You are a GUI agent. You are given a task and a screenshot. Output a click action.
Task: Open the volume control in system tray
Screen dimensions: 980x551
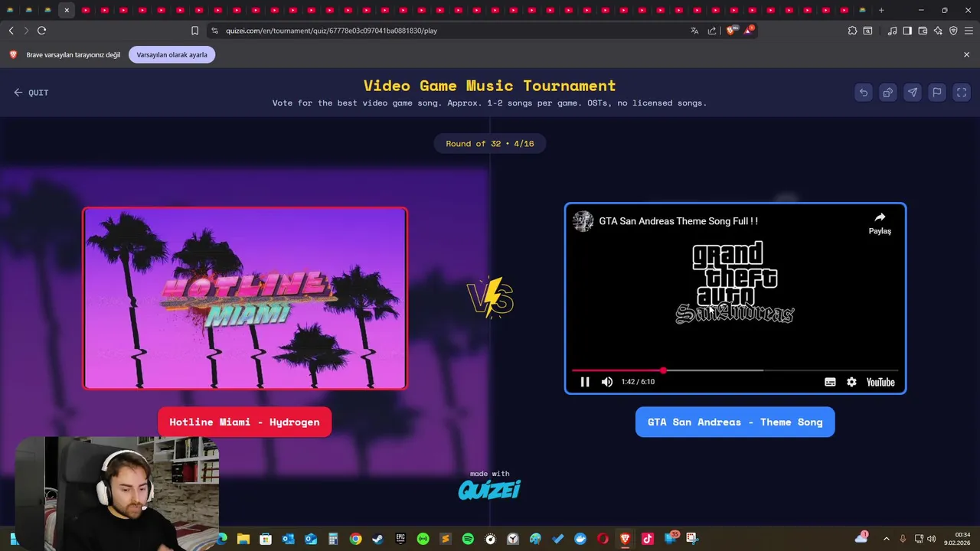(x=931, y=539)
